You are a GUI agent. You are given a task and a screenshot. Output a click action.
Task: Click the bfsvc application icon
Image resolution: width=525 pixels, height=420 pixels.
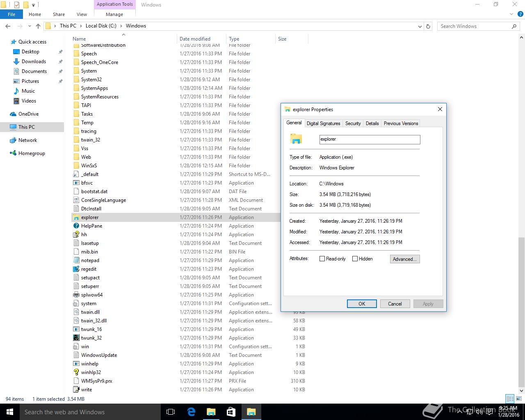pos(76,183)
